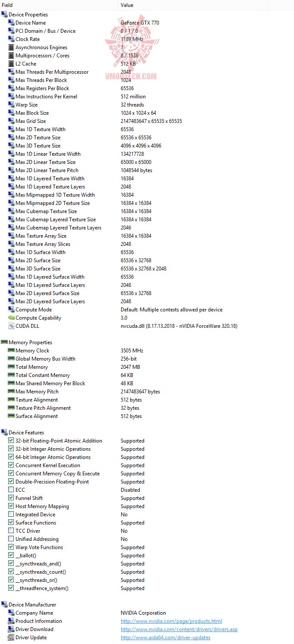Select the nvcuda.dll ForceWare value
The image size is (294, 644).
coord(179,326)
